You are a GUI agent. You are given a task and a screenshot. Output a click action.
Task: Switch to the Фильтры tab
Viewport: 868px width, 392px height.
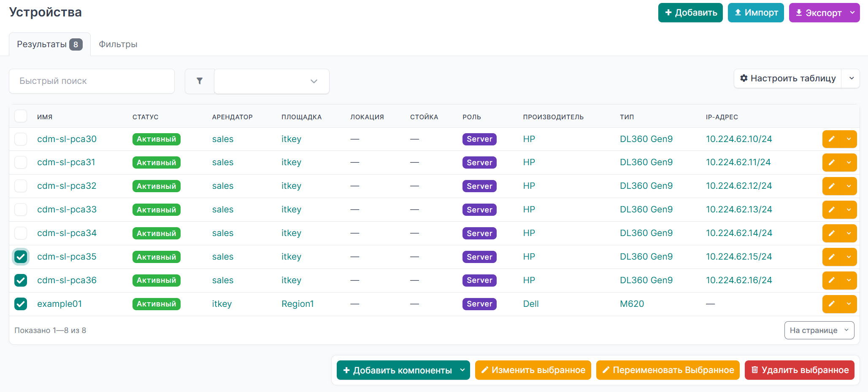point(118,44)
